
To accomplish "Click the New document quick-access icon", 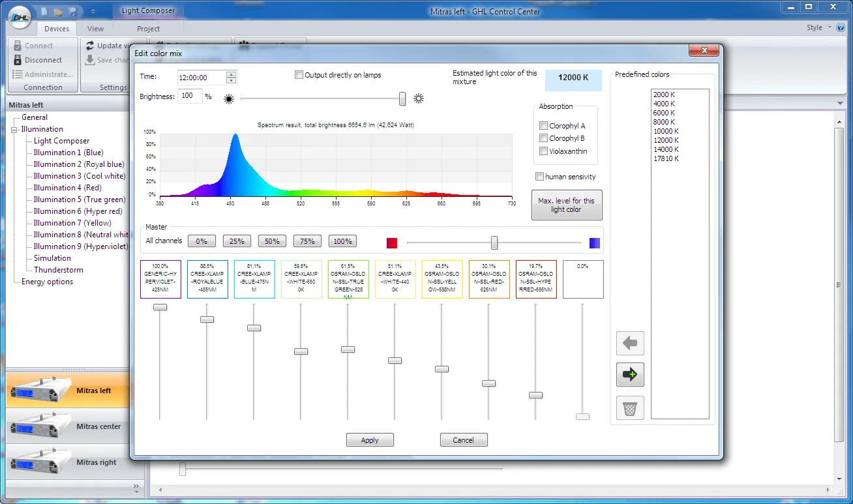I will pyautogui.click(x=44, y=11).
